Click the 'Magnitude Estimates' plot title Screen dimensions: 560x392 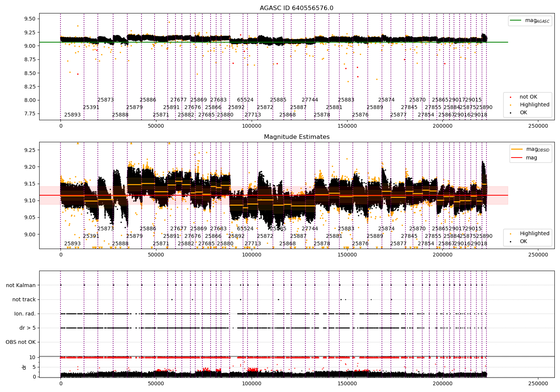[x=296, y=137]
